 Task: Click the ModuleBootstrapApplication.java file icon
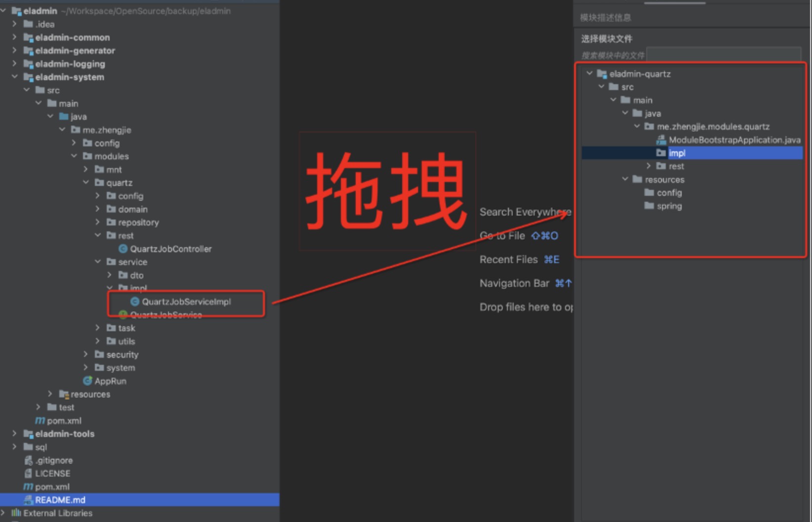(661, 140)
